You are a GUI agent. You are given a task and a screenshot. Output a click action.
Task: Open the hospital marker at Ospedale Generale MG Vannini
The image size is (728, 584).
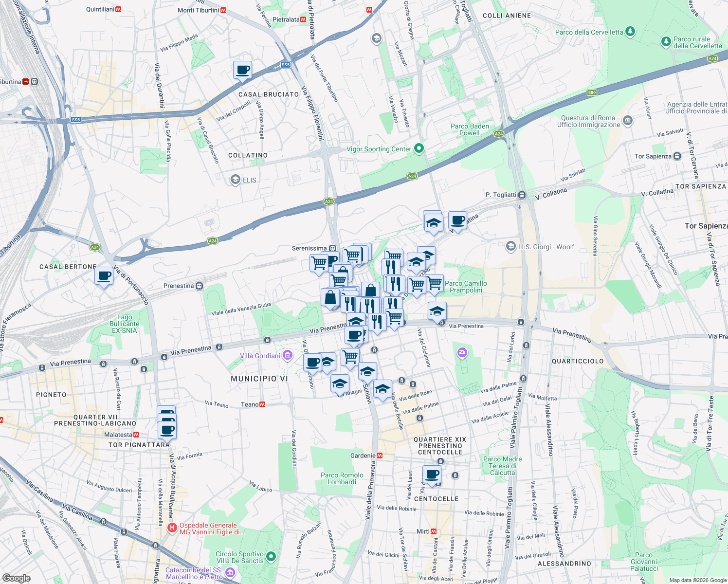173,527
